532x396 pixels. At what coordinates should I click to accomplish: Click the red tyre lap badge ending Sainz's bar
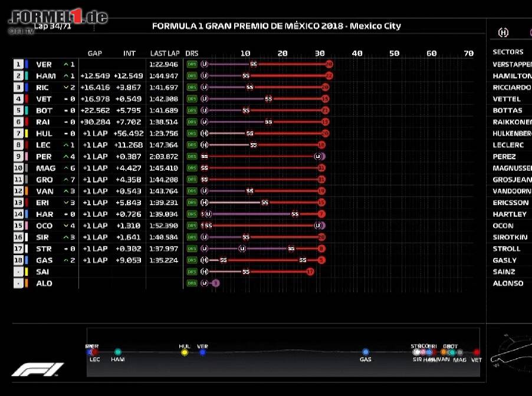click(310, 272)
